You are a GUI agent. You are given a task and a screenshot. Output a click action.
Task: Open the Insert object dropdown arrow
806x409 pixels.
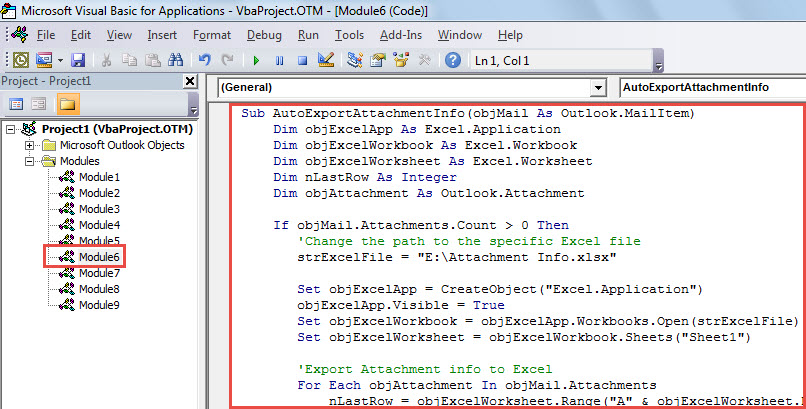point(60,60)
